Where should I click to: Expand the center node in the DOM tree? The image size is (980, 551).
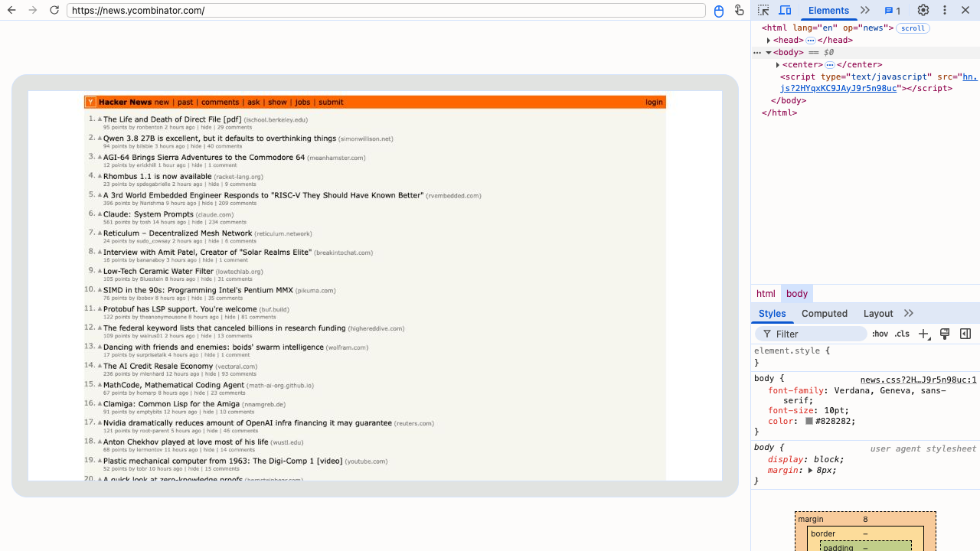778,65
